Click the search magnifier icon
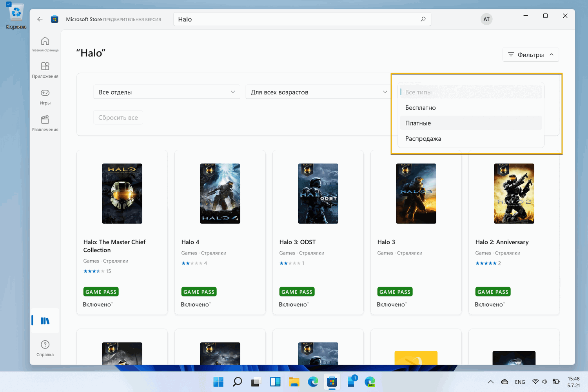This screenshot has height=392, width=588. [x=423, y=19]
